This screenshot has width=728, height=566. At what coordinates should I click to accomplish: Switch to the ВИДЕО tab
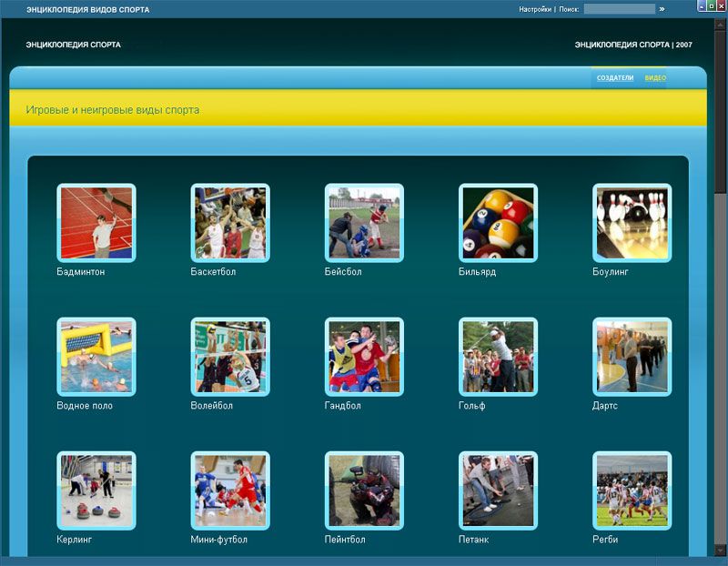coord(655,78)
